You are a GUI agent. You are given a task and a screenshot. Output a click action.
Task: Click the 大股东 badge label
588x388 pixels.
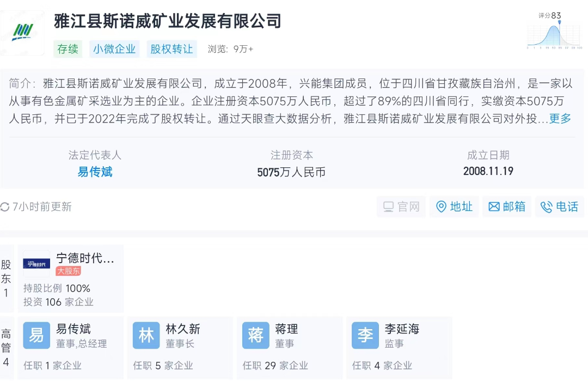[69, 271]
